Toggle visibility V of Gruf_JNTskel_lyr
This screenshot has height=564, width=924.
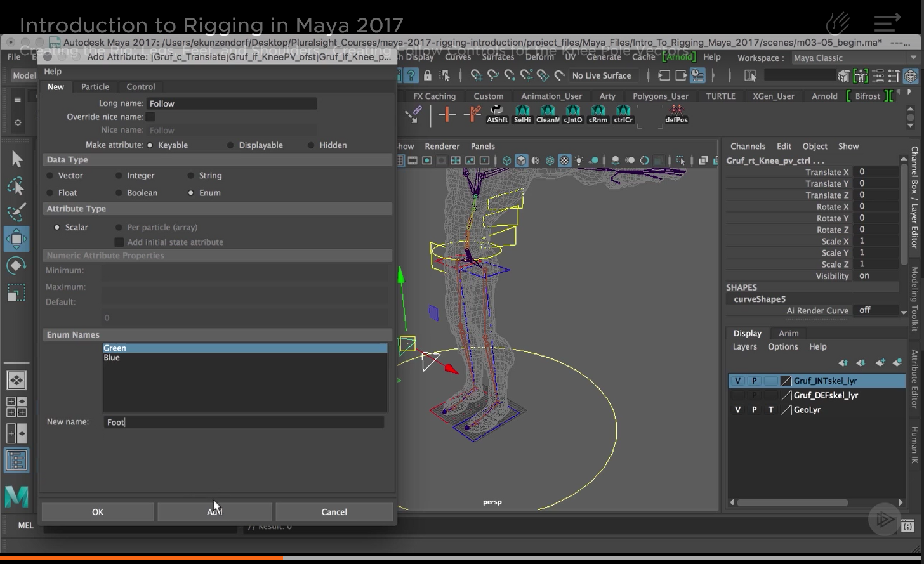click(737, 381)
